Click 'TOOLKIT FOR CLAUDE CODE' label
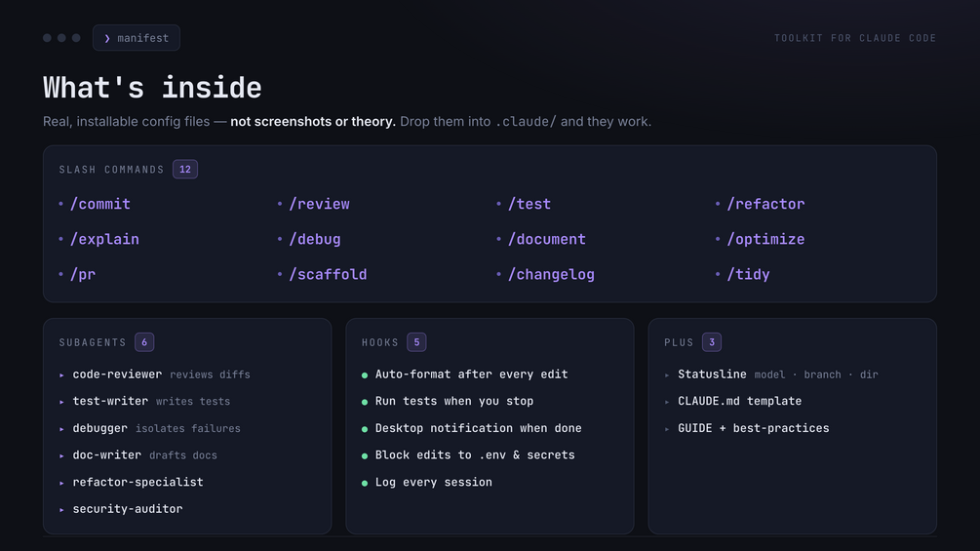This screenshot has height=551, width=980. coord(855,38)
